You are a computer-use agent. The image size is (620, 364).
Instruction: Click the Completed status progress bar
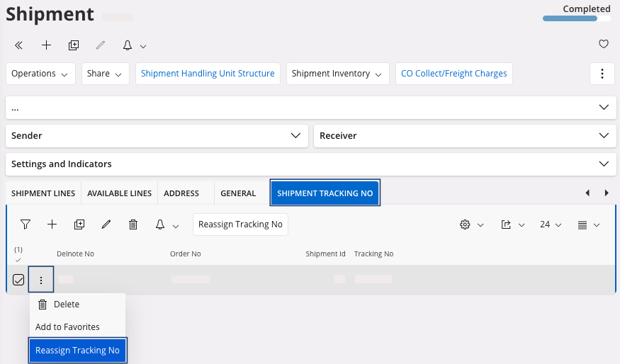pos(576,18)
